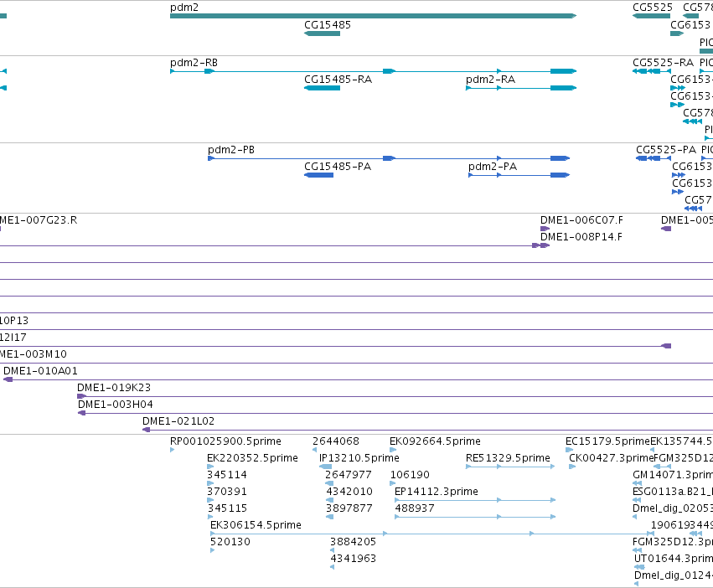The width and height of the screenshot is (713, 588).
Task: Click the pdm2-PA protein label
Action: (493, 167)
